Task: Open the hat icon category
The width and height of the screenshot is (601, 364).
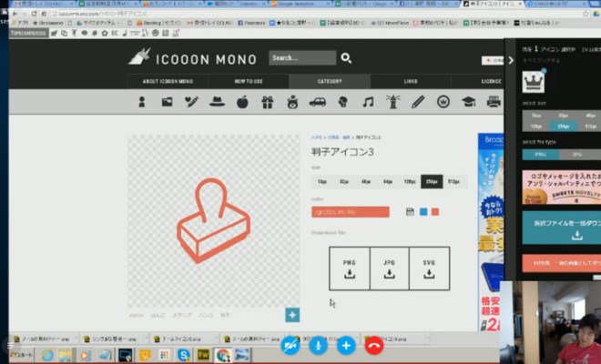Action: pos(217,102)
